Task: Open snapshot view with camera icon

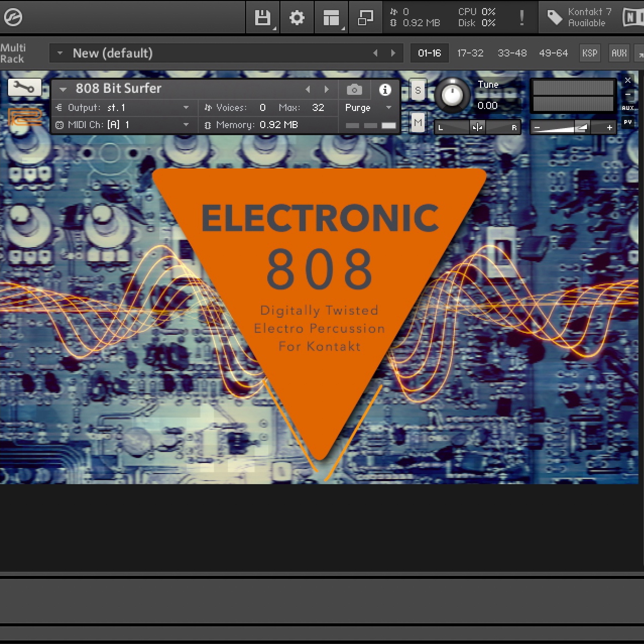Action: [354, 90]
